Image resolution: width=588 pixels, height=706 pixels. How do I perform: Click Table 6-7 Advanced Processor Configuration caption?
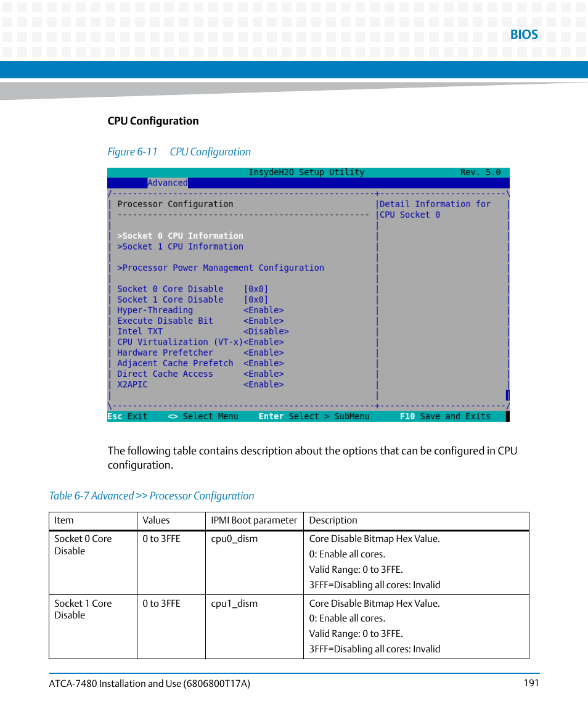(152, 496)
